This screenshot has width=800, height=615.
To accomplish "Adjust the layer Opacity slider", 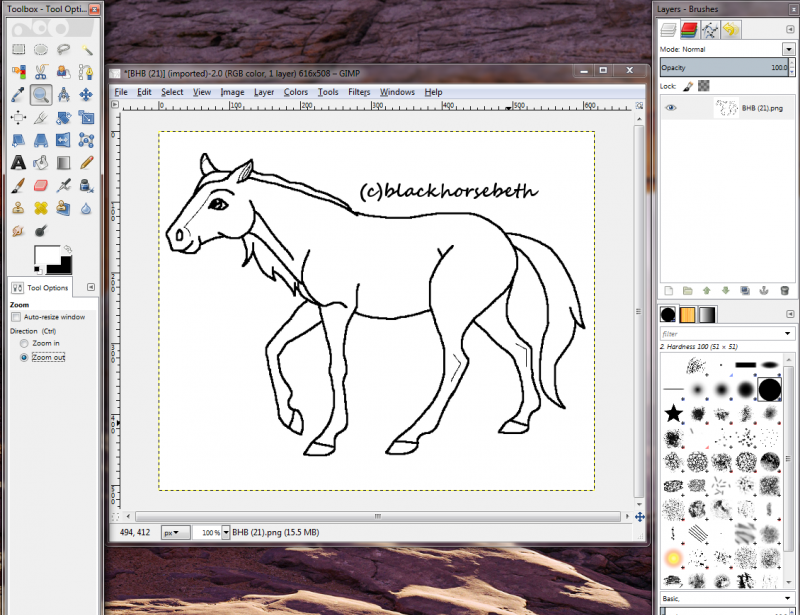I will tap(724, 67).
